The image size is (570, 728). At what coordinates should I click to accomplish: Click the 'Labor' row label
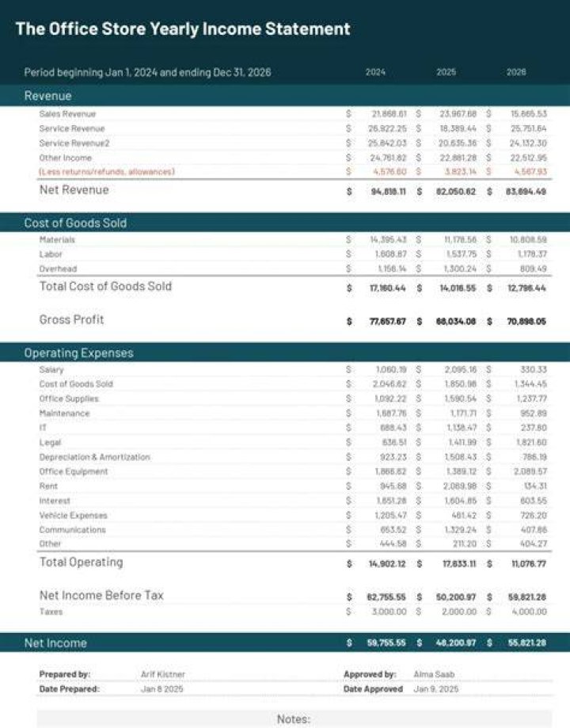(x=51, y=254)
